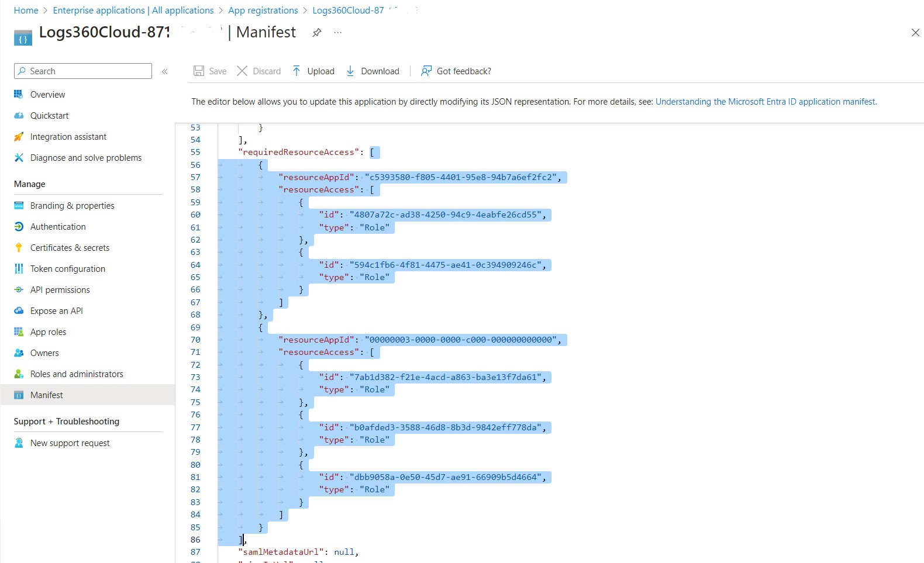Discard the manifest edits

[259, 71]
